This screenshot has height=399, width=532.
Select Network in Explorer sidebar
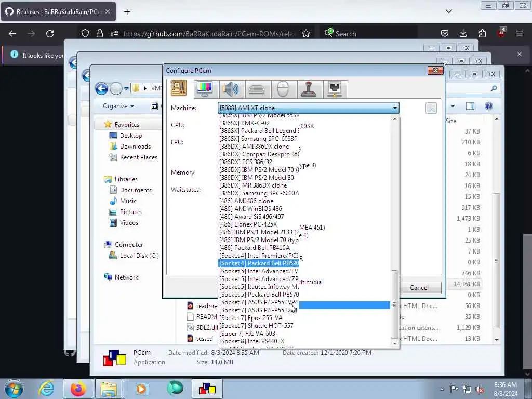click(x=126, y=277)
